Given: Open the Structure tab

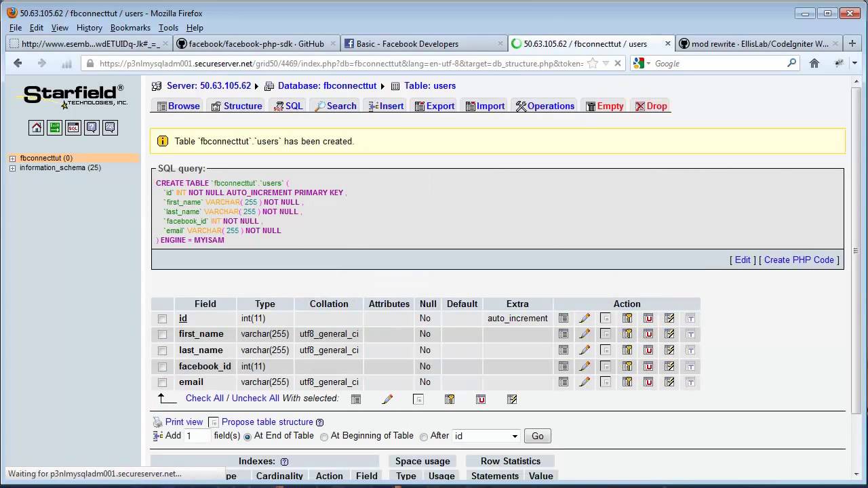Looking at the screenshot, I should (237, 106).
